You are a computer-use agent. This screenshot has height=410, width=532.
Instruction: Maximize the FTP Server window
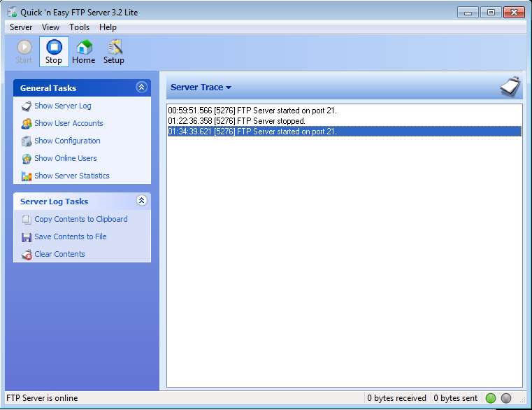click(x=491, y=13)
